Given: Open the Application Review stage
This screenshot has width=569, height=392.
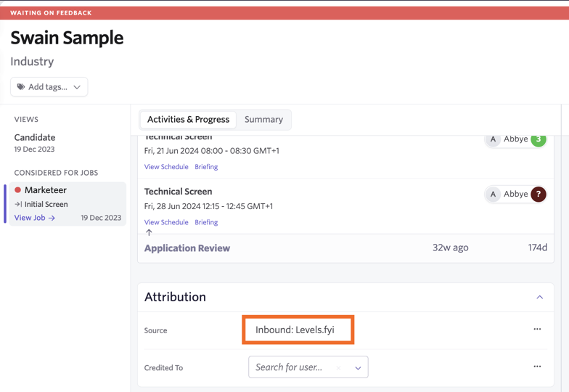Looking at the screenshot, I should (x=187, y=248).
